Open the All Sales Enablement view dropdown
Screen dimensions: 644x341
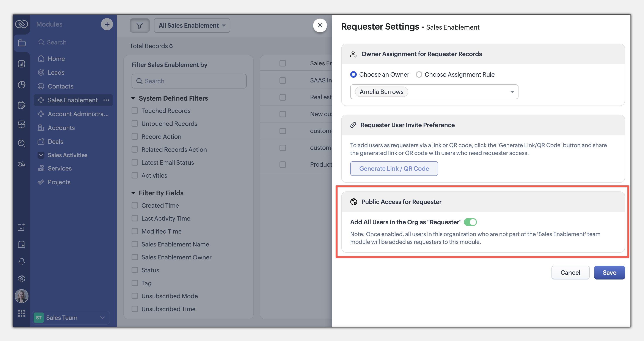click(x=192, y=25)
